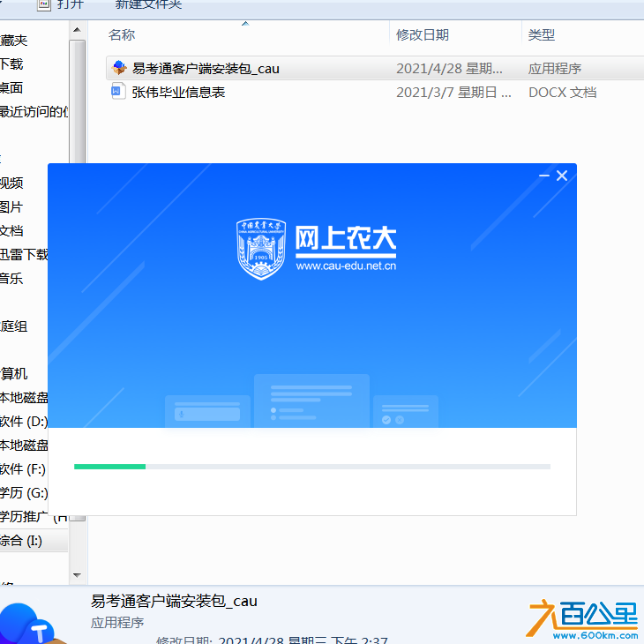Open the 图片 library in sidebar
Viewport: 644px width, 644px height.
point(11,207)
